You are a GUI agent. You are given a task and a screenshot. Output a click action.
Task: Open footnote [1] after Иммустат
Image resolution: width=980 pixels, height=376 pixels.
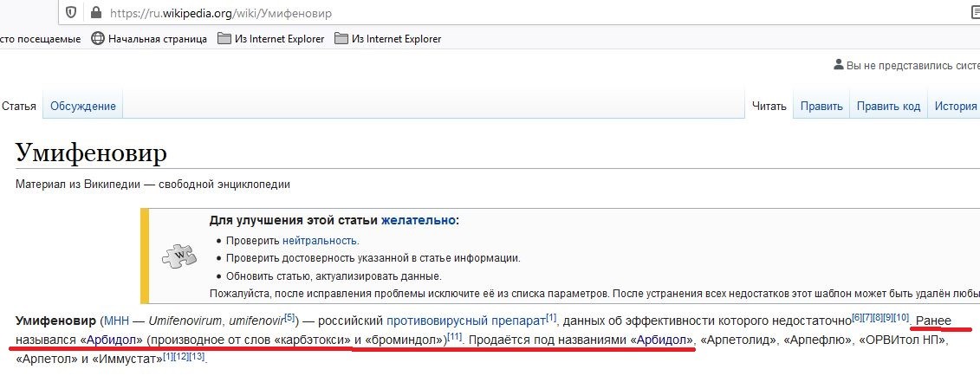tap(168, 356)
